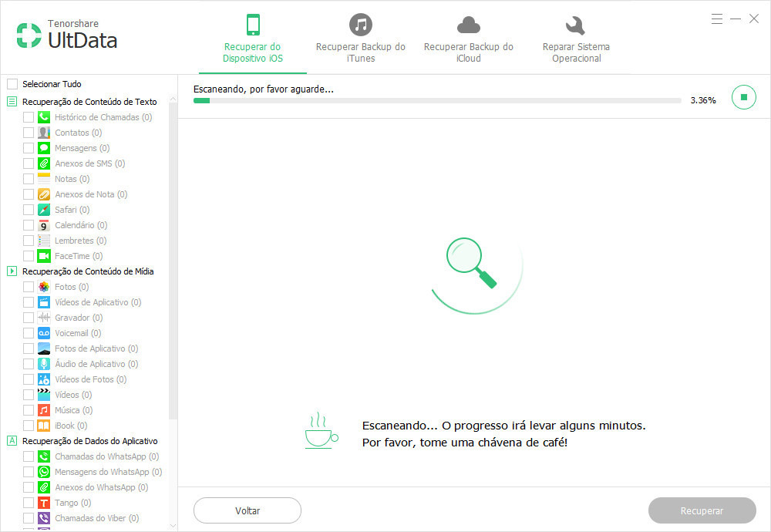Click the Calendário icon

pos(44,225)
